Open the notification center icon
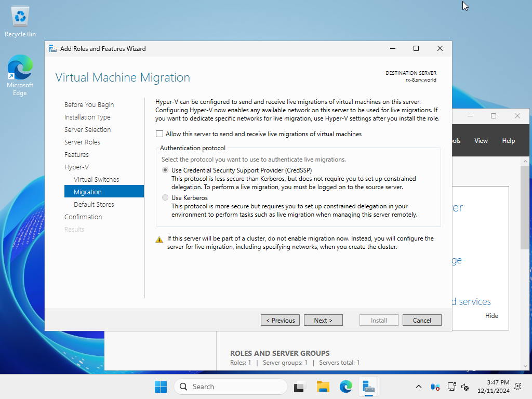 [x=518, y=387]
